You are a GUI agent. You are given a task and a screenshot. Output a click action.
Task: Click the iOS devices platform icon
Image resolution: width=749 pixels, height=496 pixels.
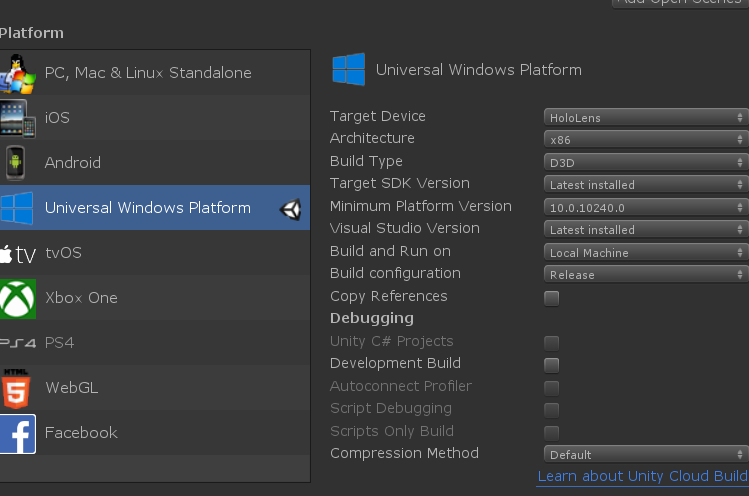tap(18, 119)
